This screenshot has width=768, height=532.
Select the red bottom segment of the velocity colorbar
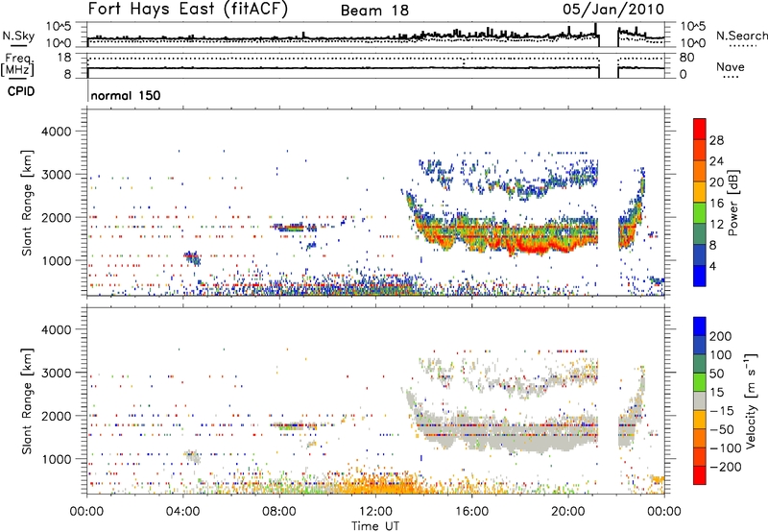[x=700, y=475]
